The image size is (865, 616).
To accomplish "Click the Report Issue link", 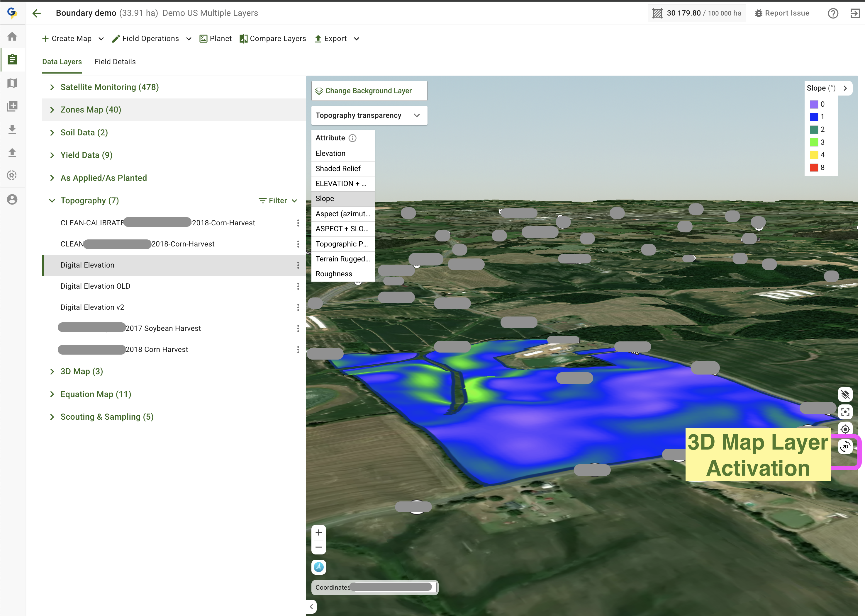I will (782, 13).
